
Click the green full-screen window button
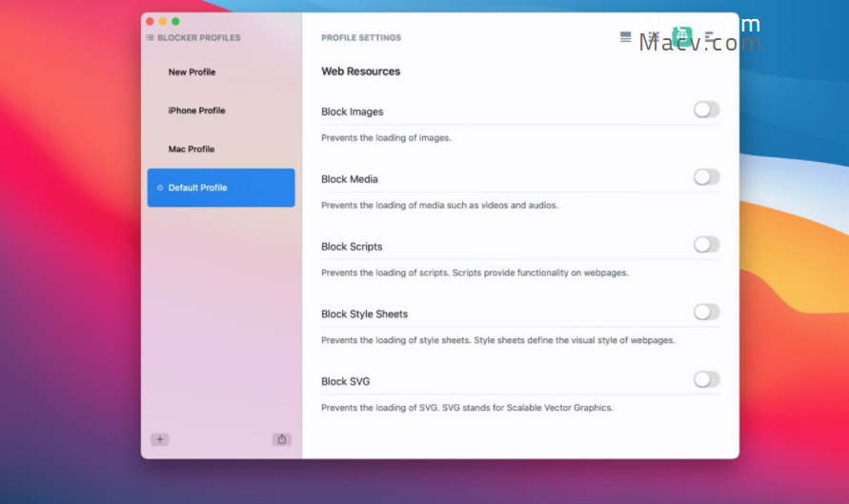coord(175,22)
